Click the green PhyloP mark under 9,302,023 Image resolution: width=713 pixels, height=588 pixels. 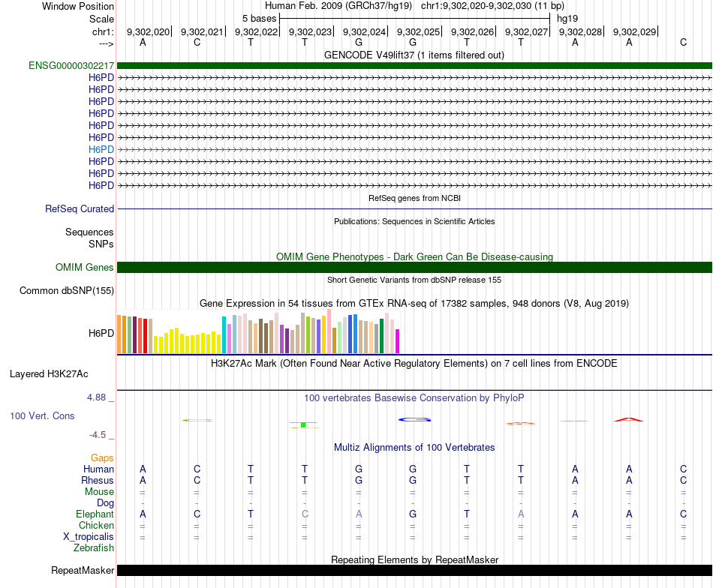303,424
